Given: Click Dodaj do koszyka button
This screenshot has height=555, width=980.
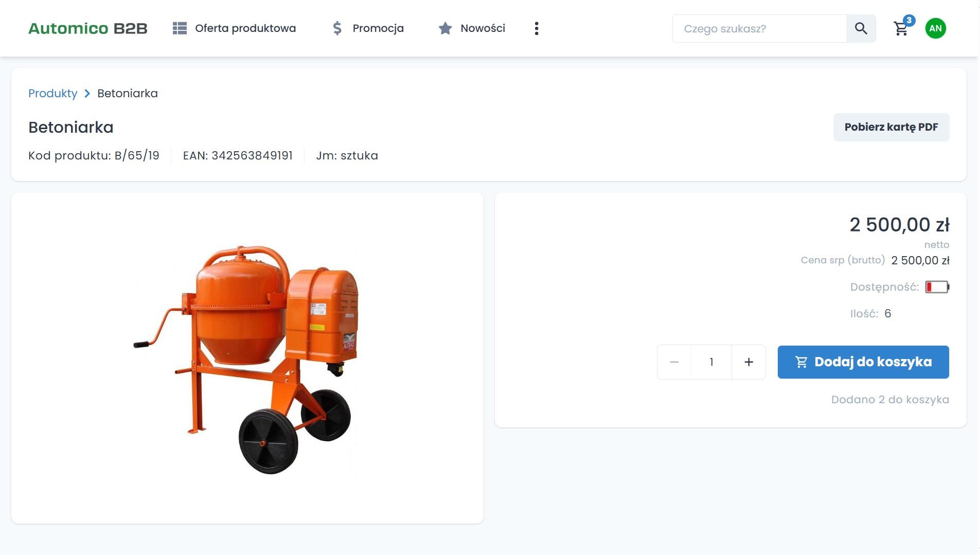Looking at the screenshot, I should [x=863, y=362].
